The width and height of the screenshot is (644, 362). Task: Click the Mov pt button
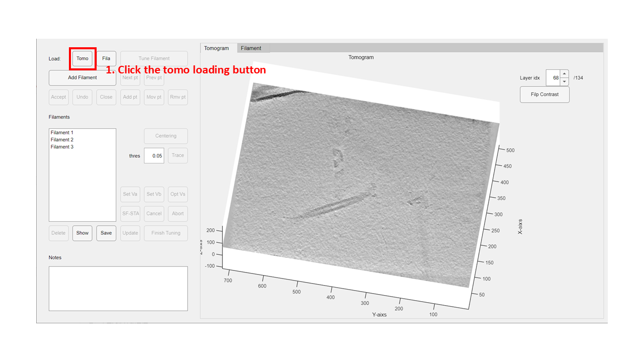pos(154,97)
